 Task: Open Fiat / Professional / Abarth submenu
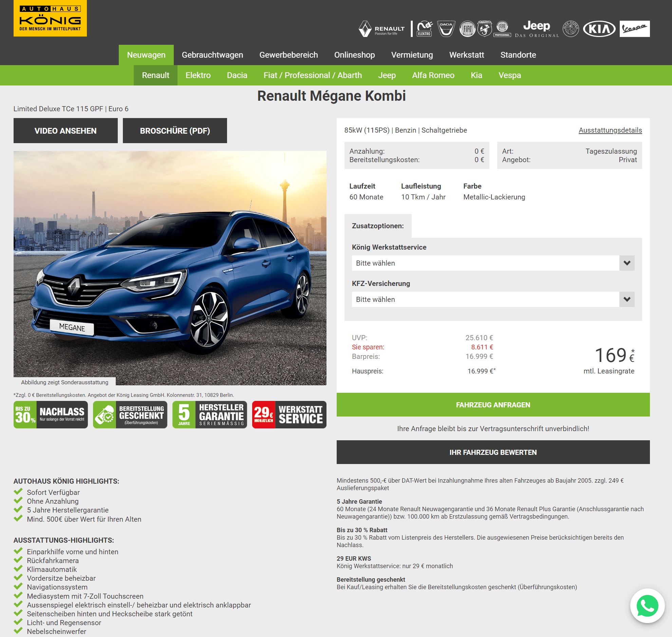313,75
